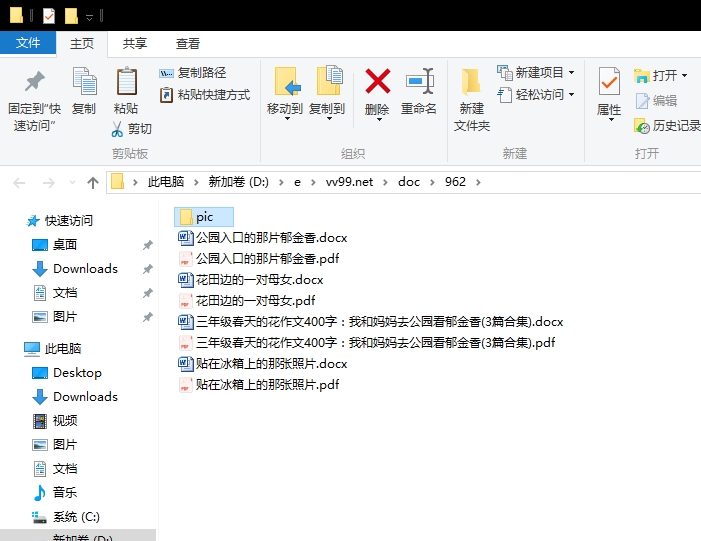Click doc in the address breadcrumb
Screen dimensions: 701x541
click(409, 182)
